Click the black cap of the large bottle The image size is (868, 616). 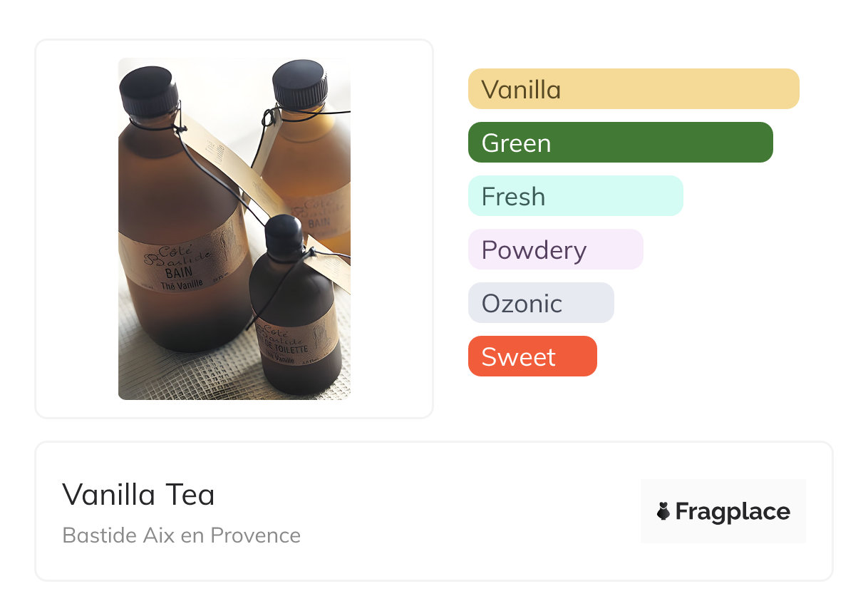point(148,91)
